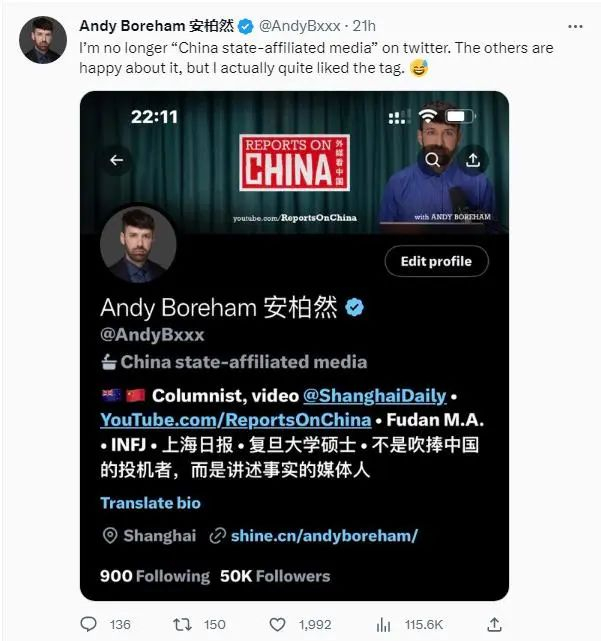This screenshot has height=641, width=601.
Task: View the 900 Following list
Action: (x=155, y=576)
